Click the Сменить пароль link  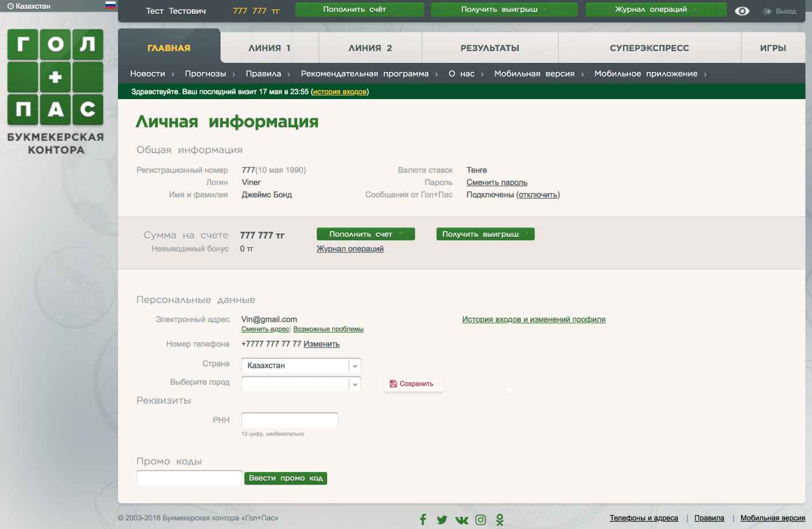(496, 183)
